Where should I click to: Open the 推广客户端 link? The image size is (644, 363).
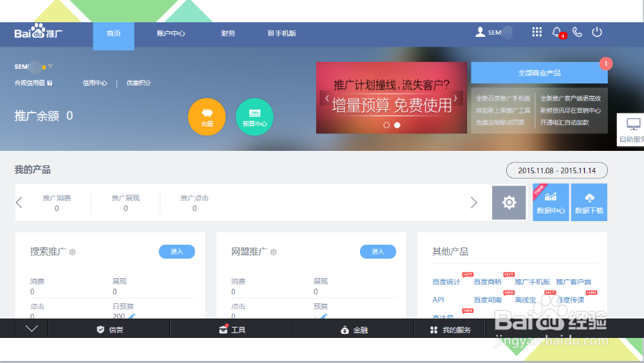(574, 282)
